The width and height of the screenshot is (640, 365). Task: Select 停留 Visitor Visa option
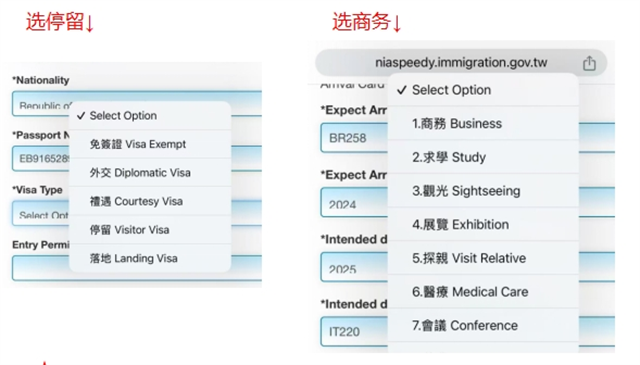(x=150, y=230)
